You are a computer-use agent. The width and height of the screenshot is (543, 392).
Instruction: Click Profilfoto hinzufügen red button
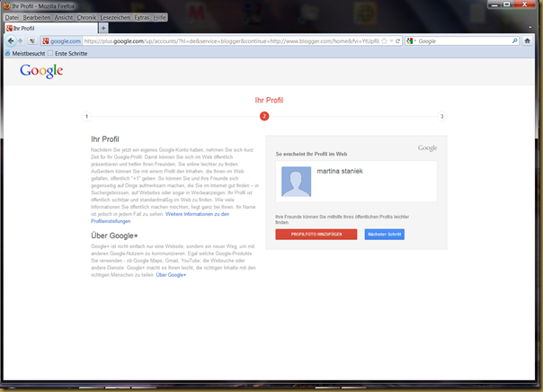(316, 234)
